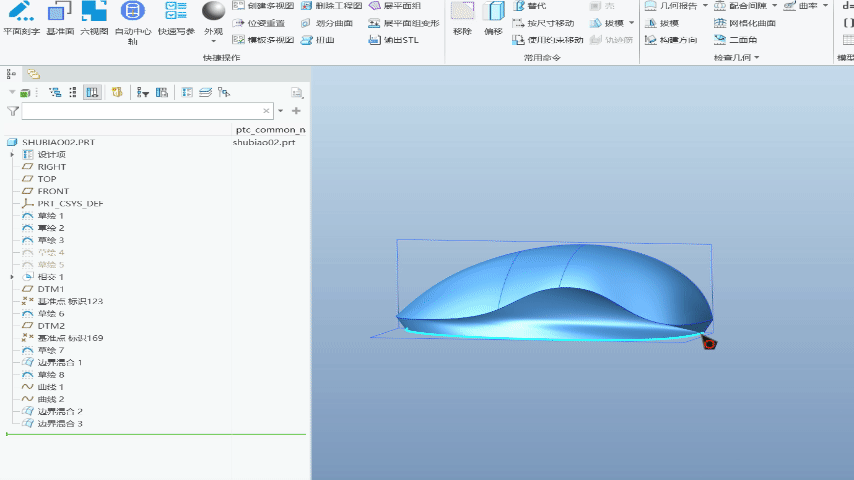Viewport: 854px width, 480px height.
Task: Select the RIGHT datum plane
Action: pos(44,167)
